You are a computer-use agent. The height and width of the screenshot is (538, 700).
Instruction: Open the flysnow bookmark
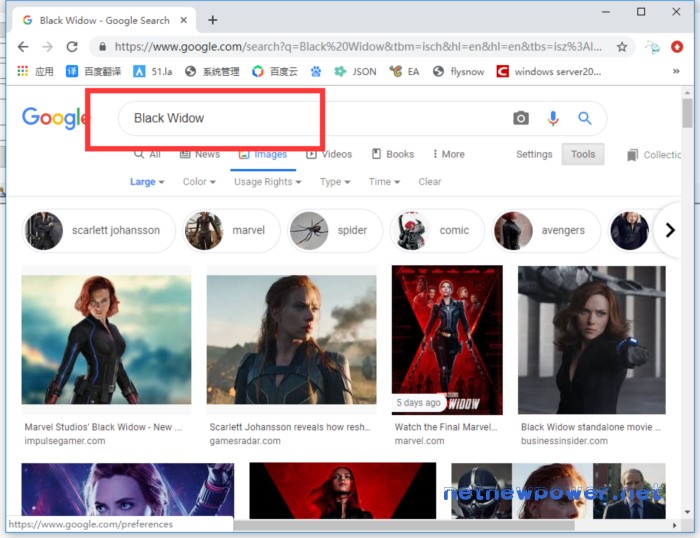[458, 71]
